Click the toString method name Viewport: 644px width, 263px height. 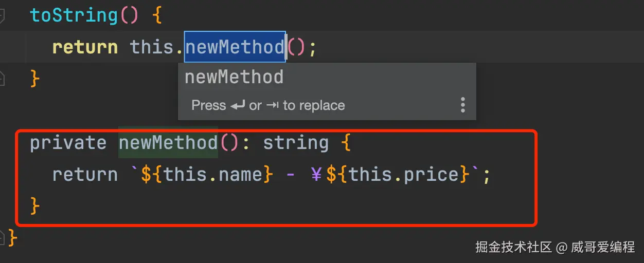[74, 15]
